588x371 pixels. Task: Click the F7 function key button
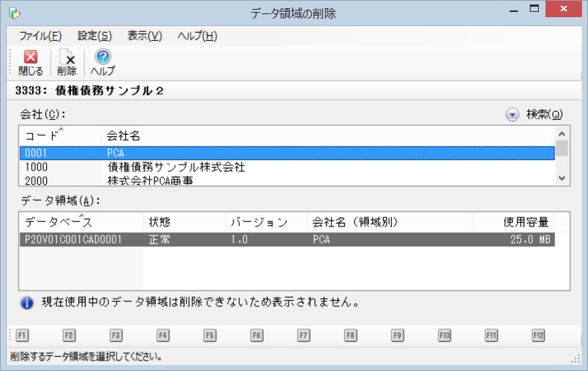pos(303,335)
